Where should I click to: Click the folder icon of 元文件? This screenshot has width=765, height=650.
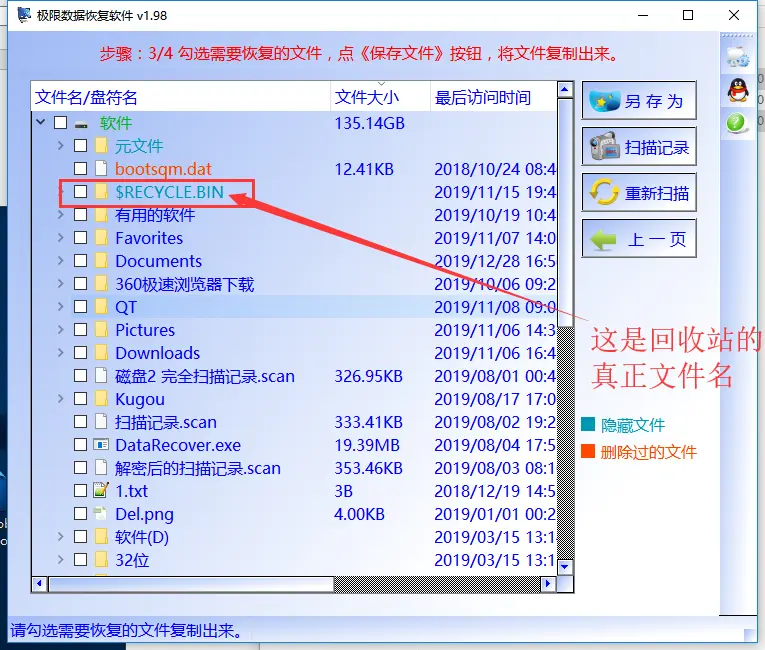[x=101, y=145]
